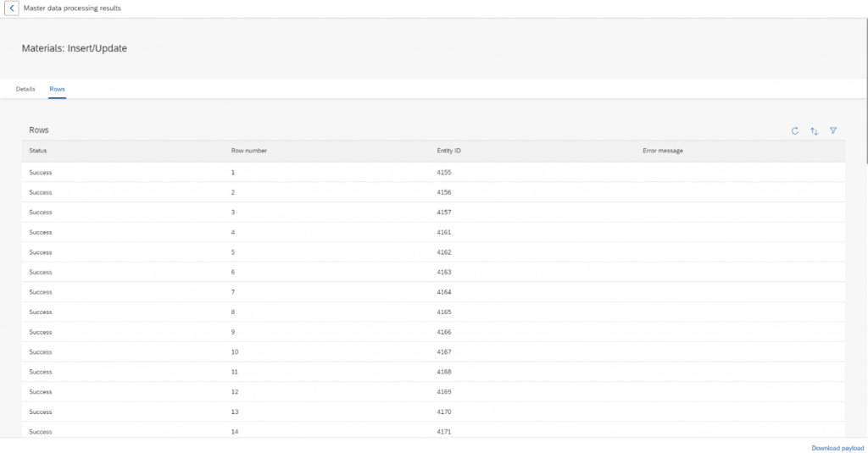Go back using the left arrow icon
Screen dimensions: 868x453
pos(12,8)
